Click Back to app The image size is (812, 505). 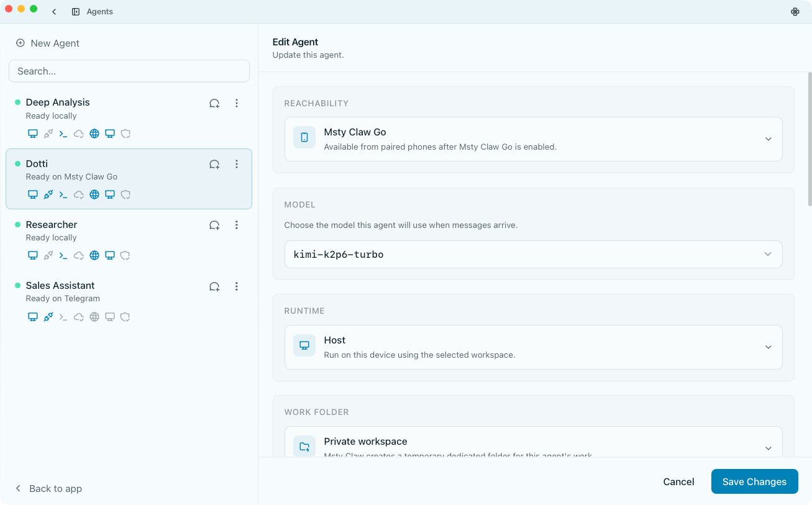pyautogui.click(x=48, y=488)
